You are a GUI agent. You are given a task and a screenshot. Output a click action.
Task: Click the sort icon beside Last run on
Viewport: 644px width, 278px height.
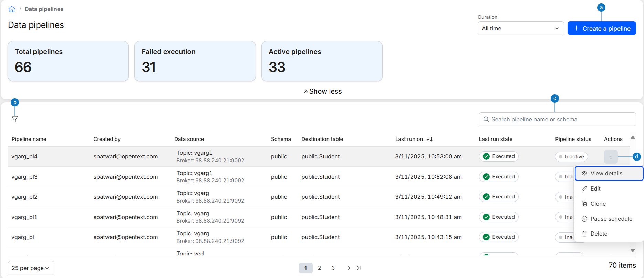tap(429, 139)
